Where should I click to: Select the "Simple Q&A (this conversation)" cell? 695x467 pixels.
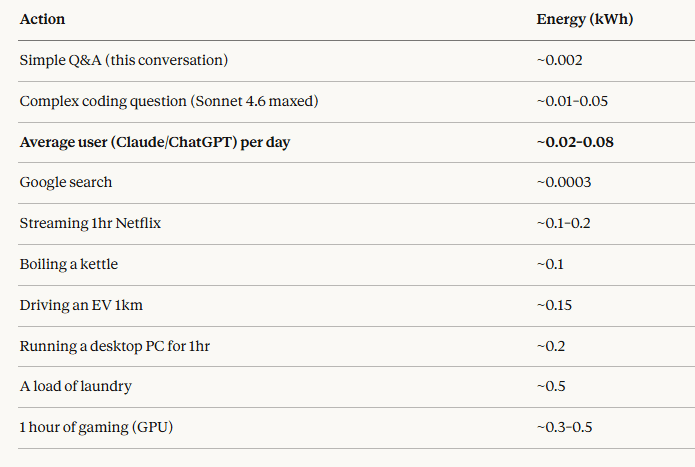pyautogui.click(x=124, y=60)
